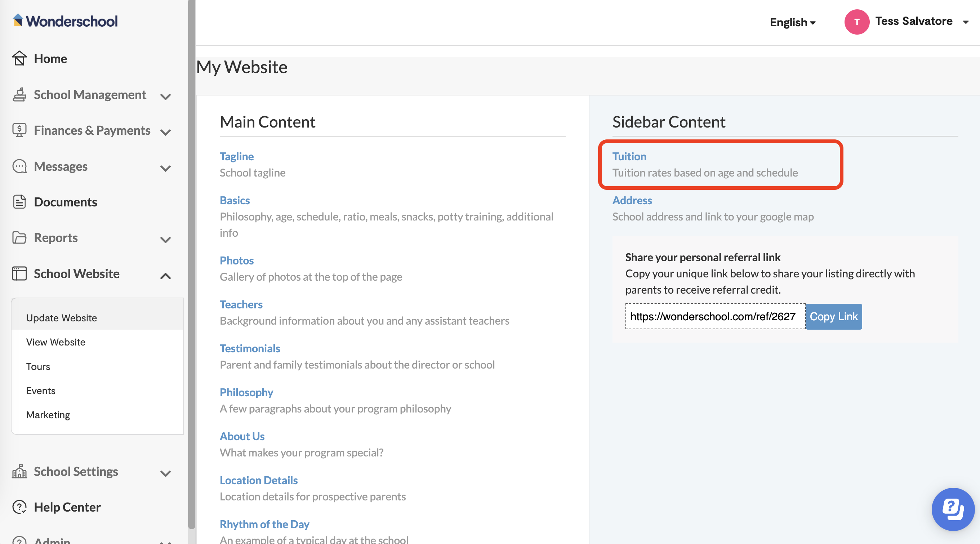This screenshot has width=980, height=544.
Task: Click the Documents page icon
Action: [19, 202]
